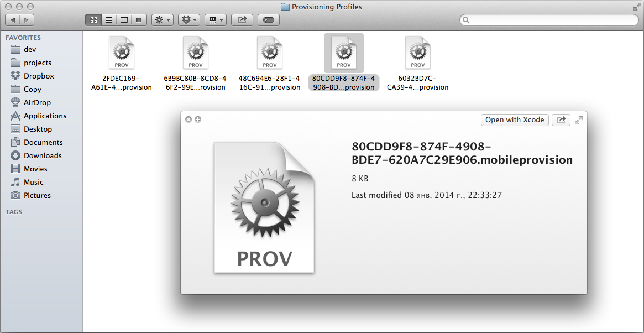This screenshot has width=644, height=333.
Task: Click the TAGS sidebar heading
Action: point(14,212)
